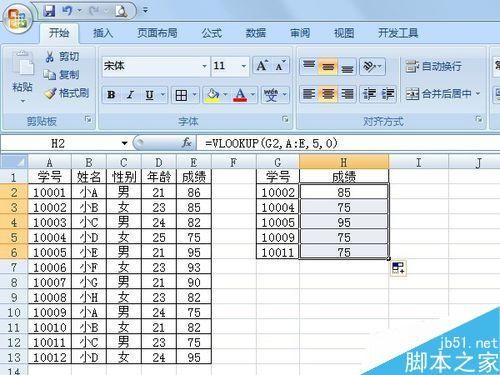Open the Office button menu
This screenshot has height=375, width=500.
pyautogui.click(x=18, y=19)
